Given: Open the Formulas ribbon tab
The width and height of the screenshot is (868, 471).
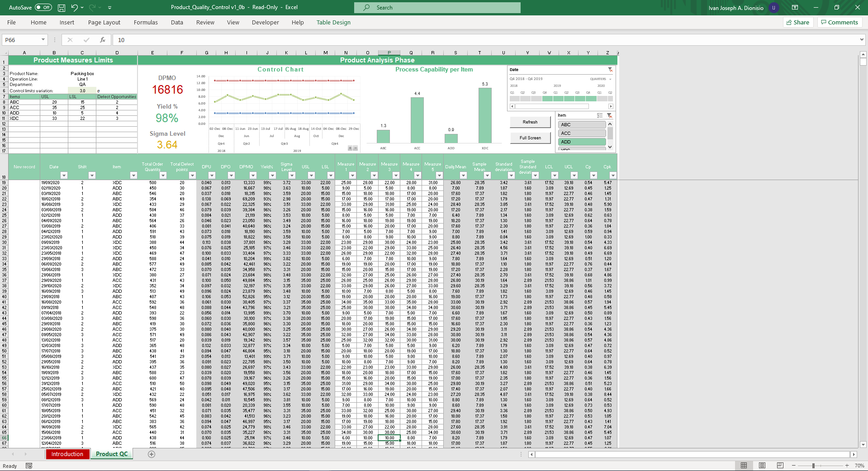Looking at the screenshot, I should 146,23.
